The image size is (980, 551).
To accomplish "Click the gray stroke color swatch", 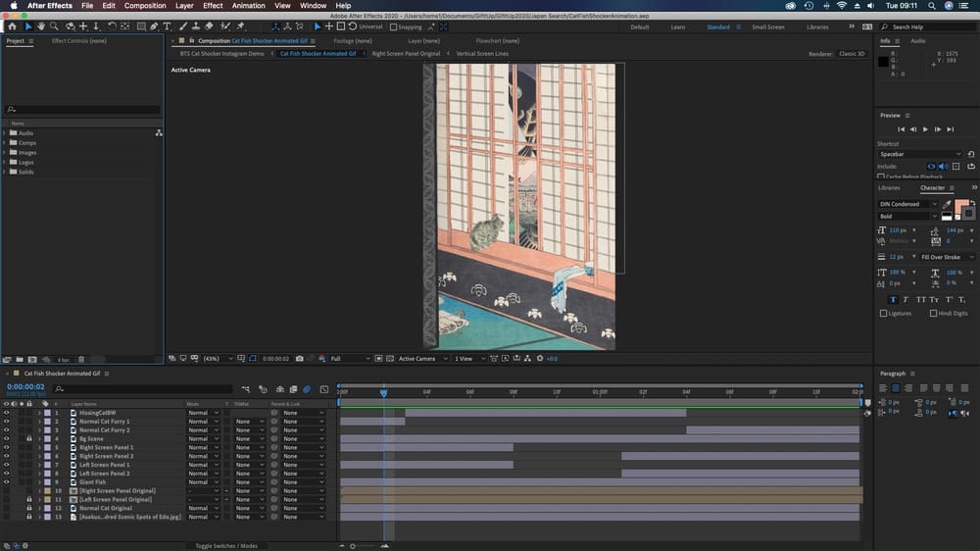I will 969,214.
